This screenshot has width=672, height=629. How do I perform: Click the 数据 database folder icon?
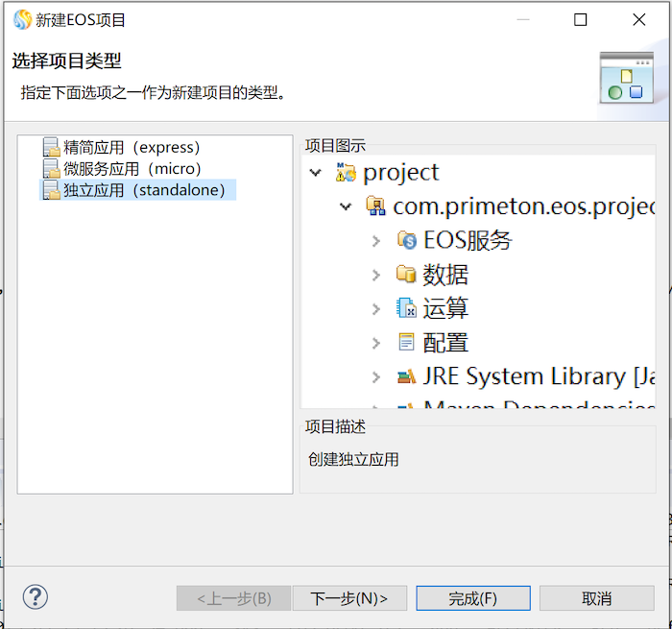pyautogui.click(x=407, y=275)
